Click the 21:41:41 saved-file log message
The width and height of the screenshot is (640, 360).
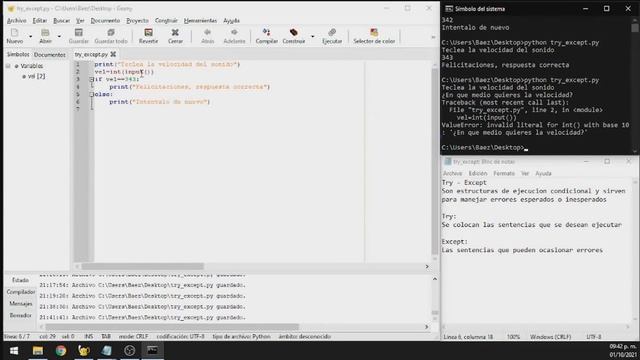(x=142, y=317)
